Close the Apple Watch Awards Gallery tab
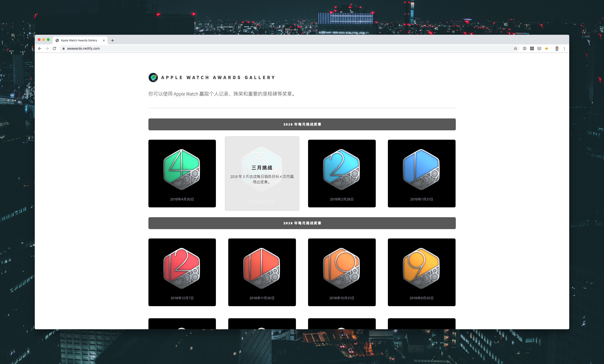604x364 pixels. coord(104,40)
